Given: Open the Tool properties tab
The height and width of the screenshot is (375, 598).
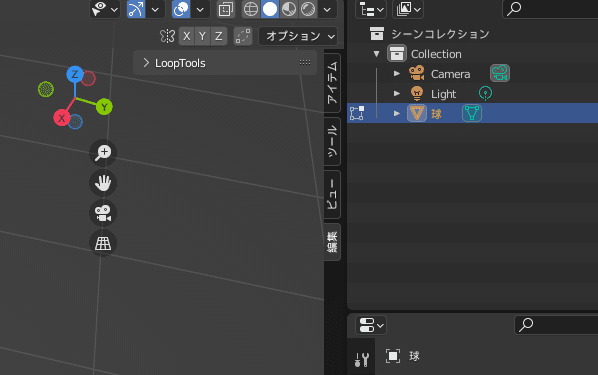Looking at the screenshot, I should [361, 359].
